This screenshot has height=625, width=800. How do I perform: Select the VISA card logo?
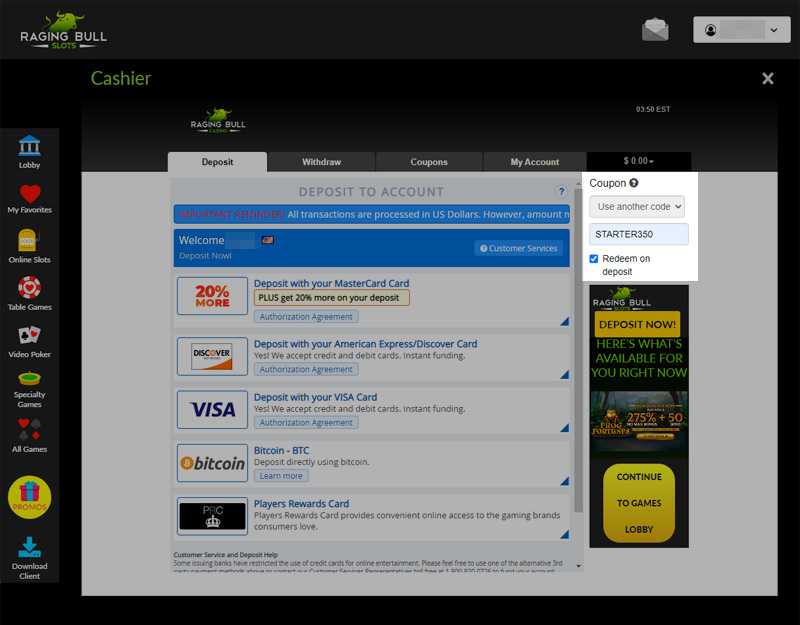(212, 410)
